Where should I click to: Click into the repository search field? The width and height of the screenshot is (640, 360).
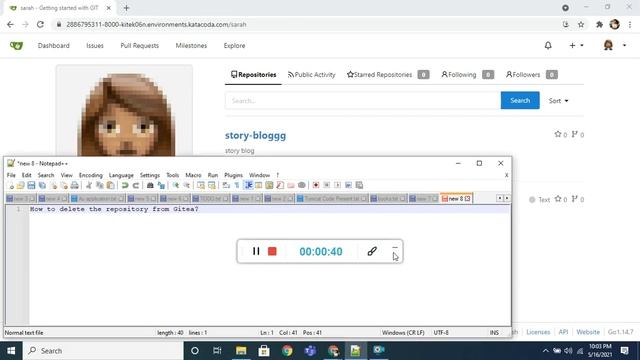(362, 100)
